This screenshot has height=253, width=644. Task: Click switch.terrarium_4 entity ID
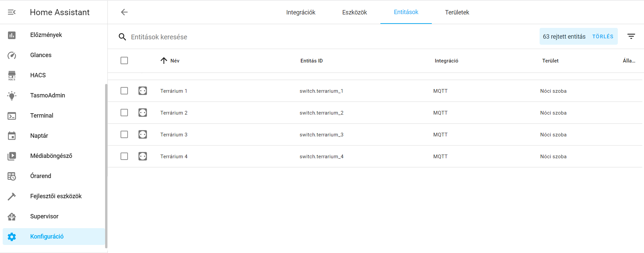[321, 157]
